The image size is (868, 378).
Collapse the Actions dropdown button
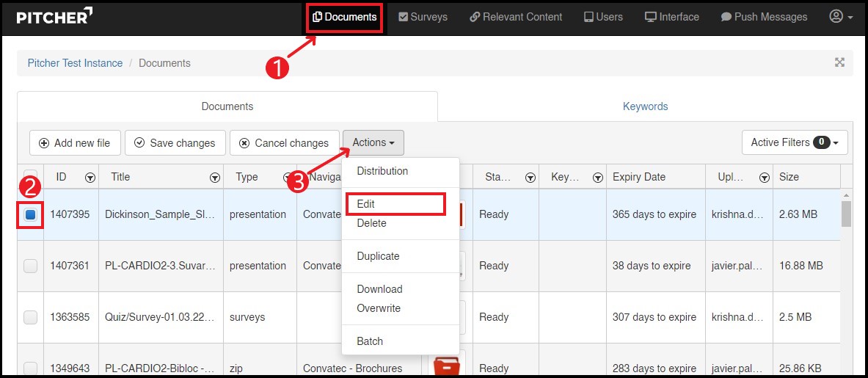[x=373, y=142]
